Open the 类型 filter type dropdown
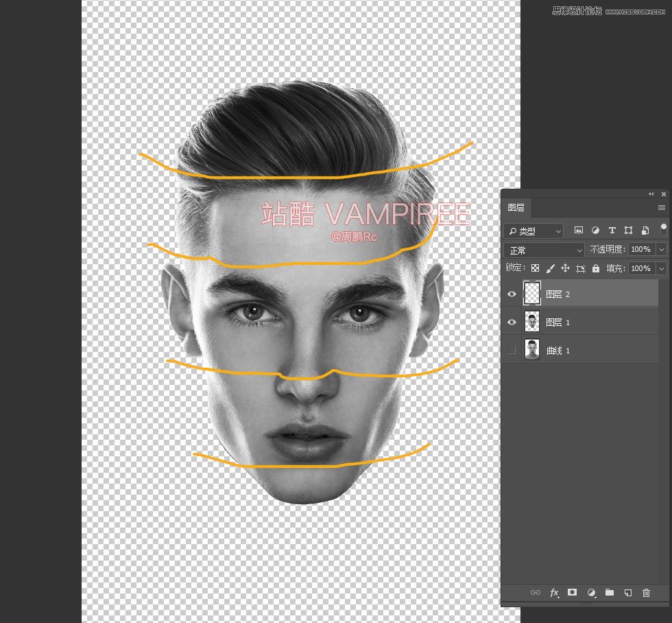The height and width of the screenshot is (623, 672). [x=533, y=231]
